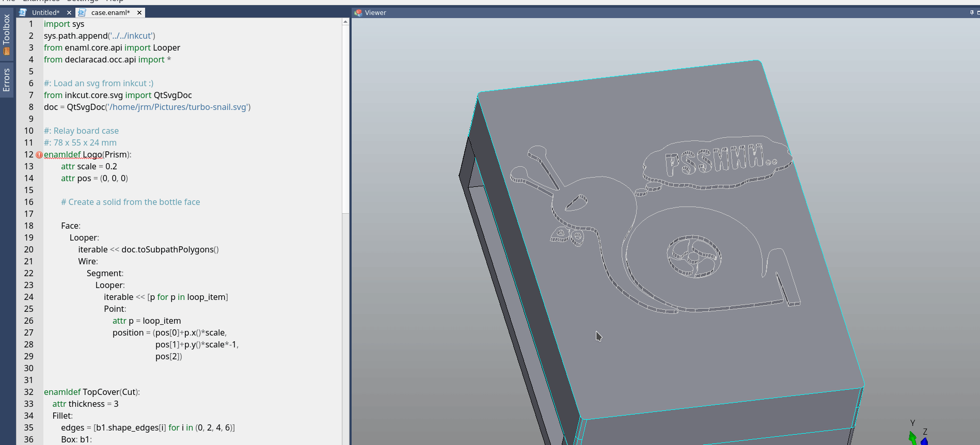Click the '#: 78 x 55 x 24 mm' comment

tap(80, 142)
